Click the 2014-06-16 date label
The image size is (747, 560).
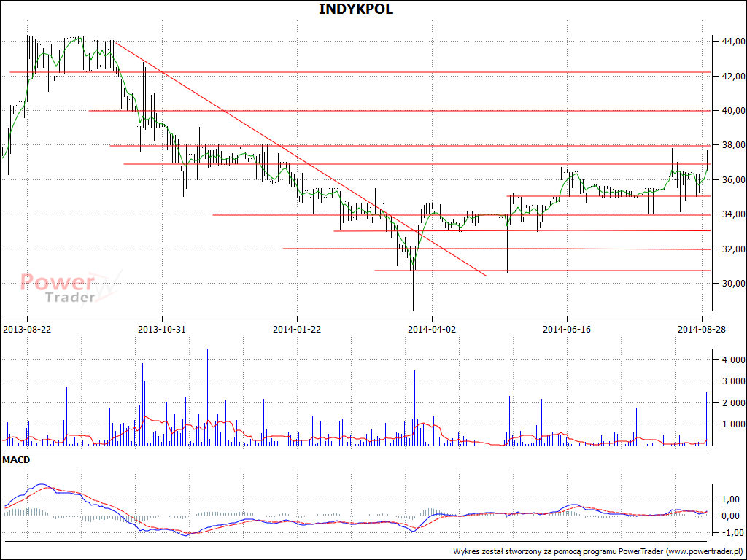tap(567, 329)
